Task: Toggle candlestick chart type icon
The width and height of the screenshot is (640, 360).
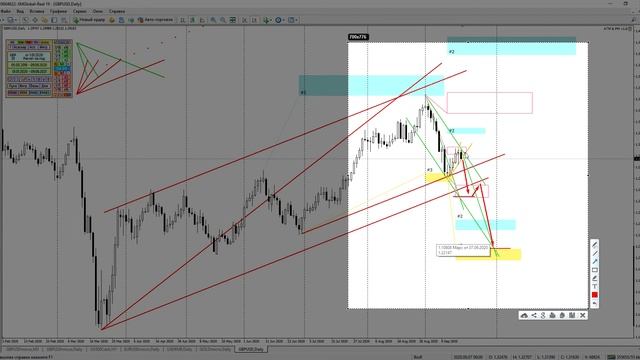Action: (192, 20)
